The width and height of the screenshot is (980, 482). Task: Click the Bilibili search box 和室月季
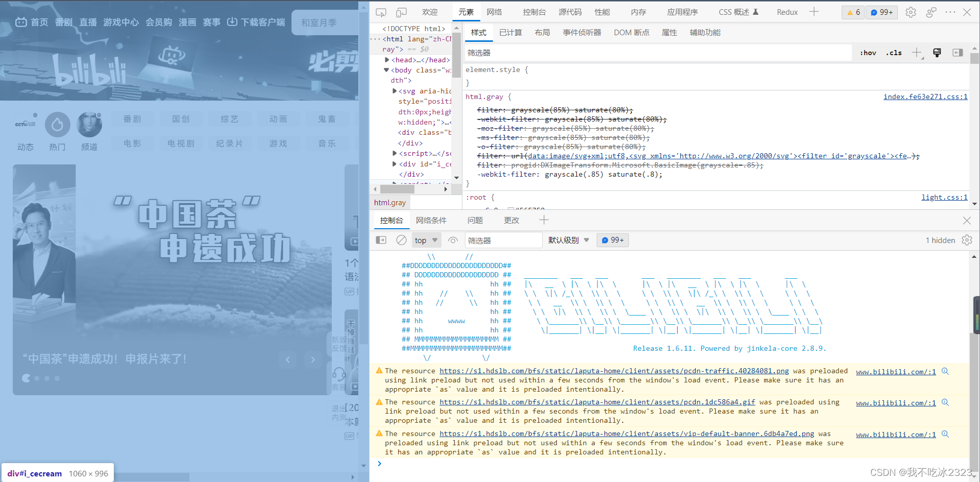click(x=325, y=22)
